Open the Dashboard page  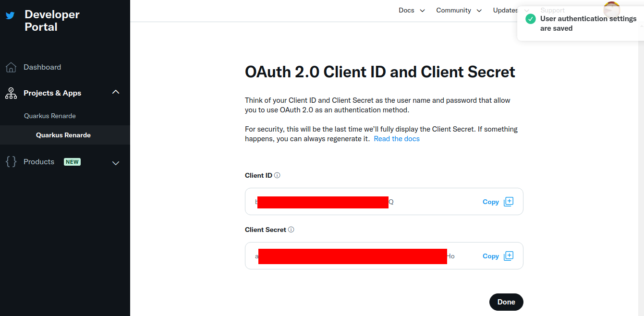pyautogui.click(x=42, y=67)
